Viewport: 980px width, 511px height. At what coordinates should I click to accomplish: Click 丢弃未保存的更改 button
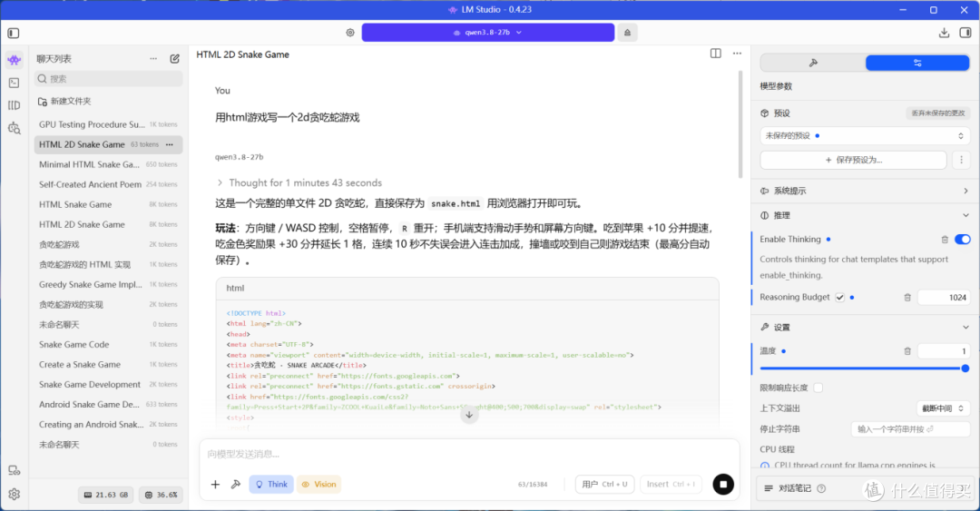pyautogui.click(x=937, y=113)
